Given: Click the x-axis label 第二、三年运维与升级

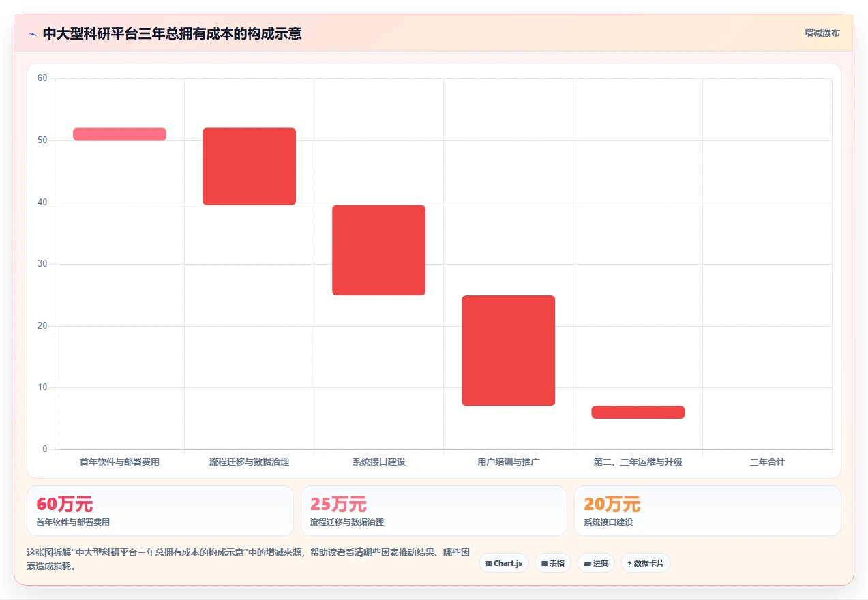Looking at the screenshot, I should click(x=638, y=462).
